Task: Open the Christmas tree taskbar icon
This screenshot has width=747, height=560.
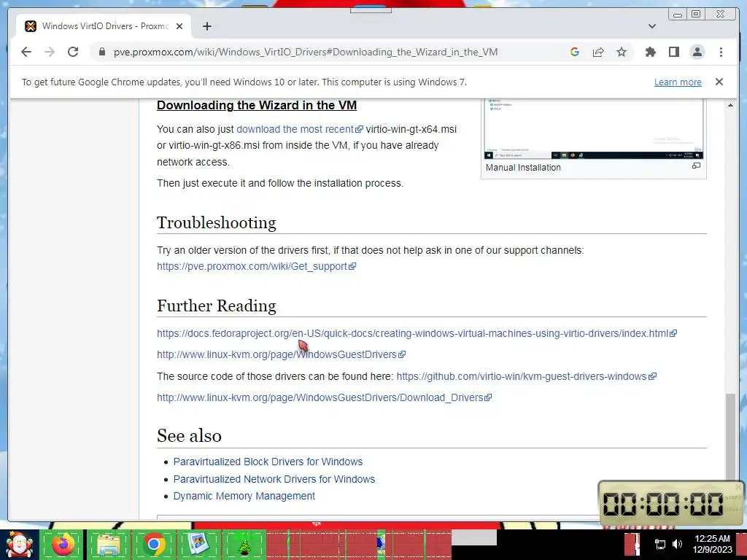Action: click(x=244, y=545)
